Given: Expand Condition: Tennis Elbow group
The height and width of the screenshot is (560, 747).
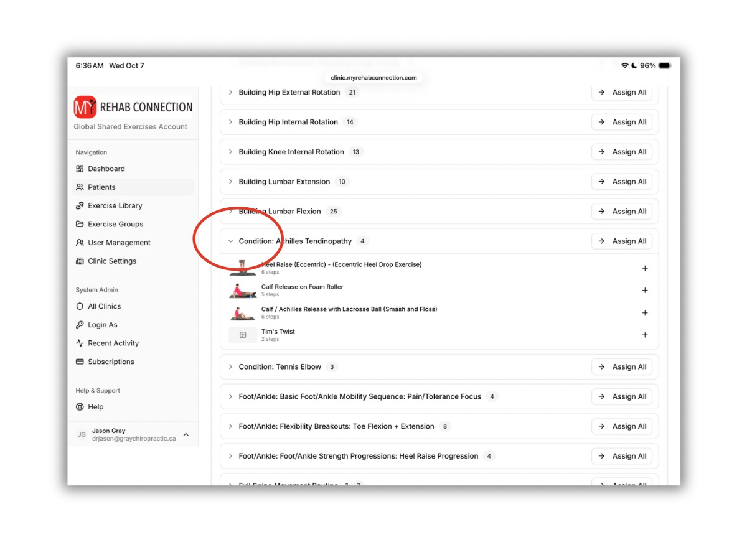Looking at the screenshot, I should [x=230, y=366].
